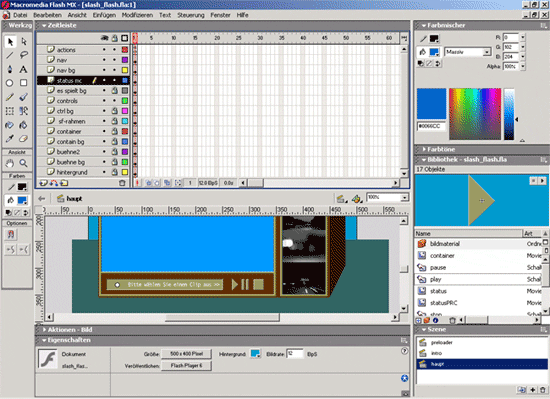The width and height of the screenshot is (550, 399).
Task: Choose the Oval tool
Action: 9,83
